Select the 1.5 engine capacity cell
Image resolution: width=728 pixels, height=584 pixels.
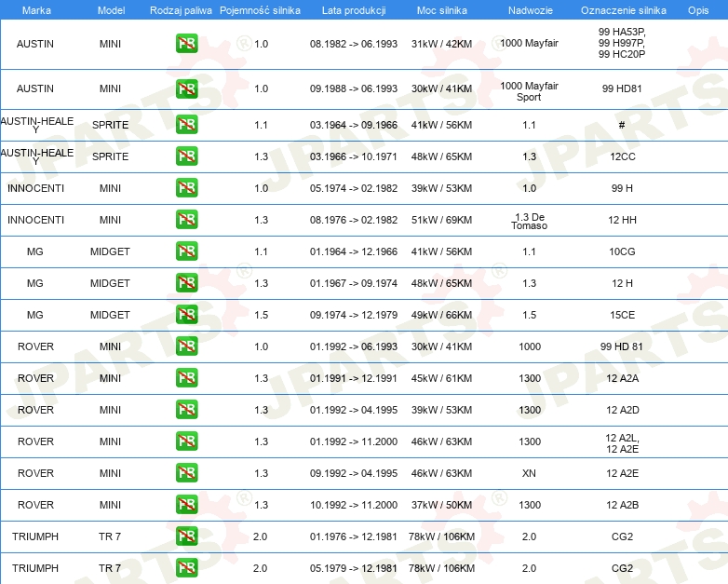[x=262, y=315]
